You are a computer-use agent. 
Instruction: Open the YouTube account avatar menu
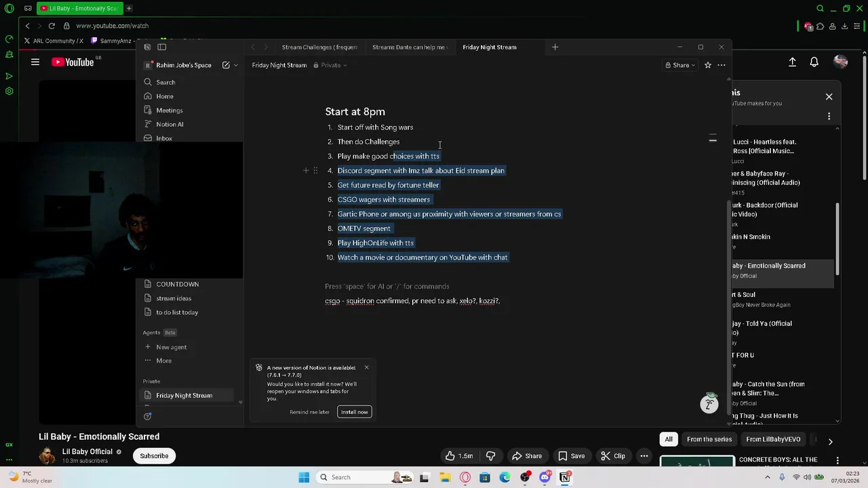point(841,62)
